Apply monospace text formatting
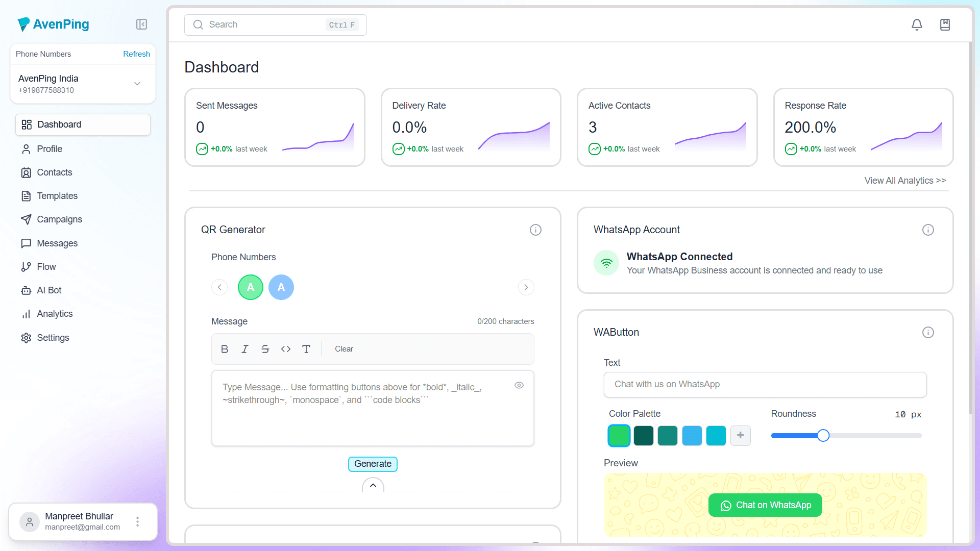The height and width of the screenshot is (551, 980). point(306,349)
